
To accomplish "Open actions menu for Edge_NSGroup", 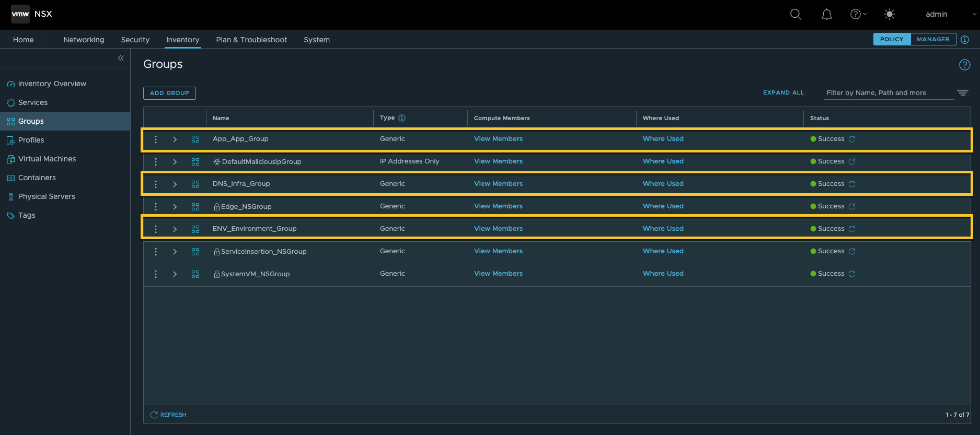I will pyautogui.click(x=156, y=207).
